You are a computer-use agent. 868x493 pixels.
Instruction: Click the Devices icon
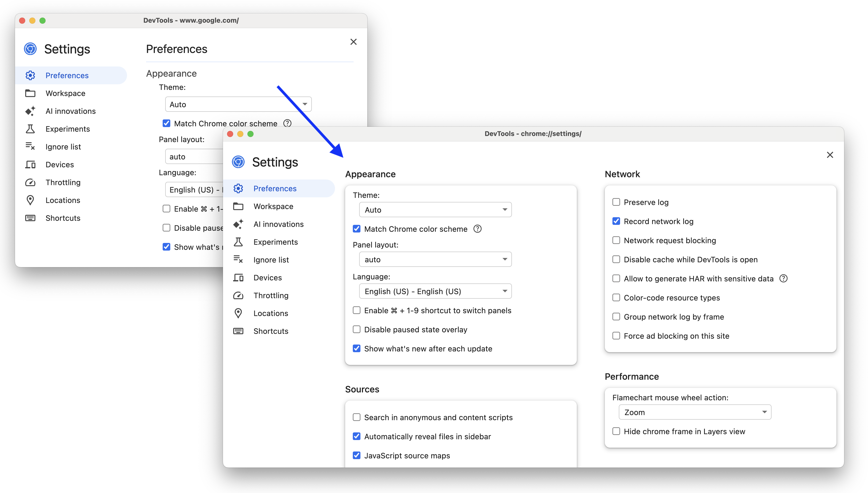click(239, 277)
